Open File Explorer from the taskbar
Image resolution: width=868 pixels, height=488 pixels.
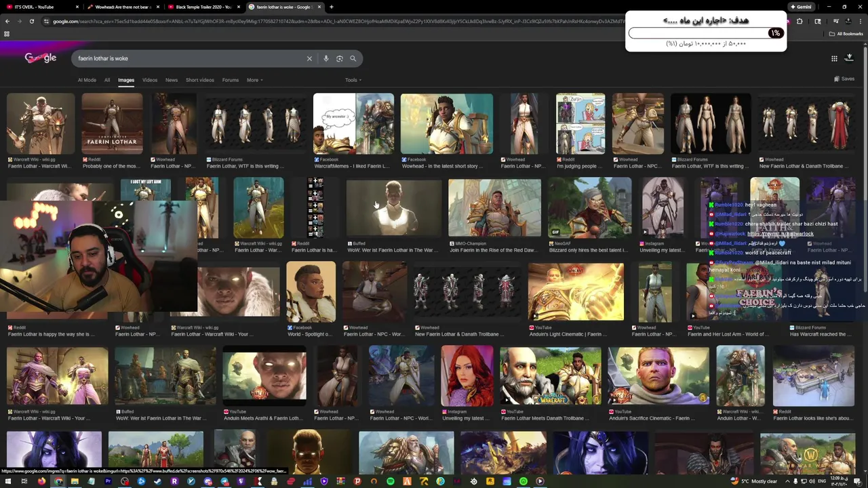pos(75,481)
